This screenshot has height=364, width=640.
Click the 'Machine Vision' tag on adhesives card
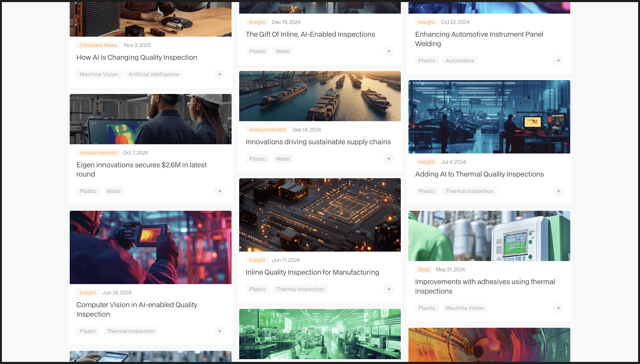pos(464,308)
